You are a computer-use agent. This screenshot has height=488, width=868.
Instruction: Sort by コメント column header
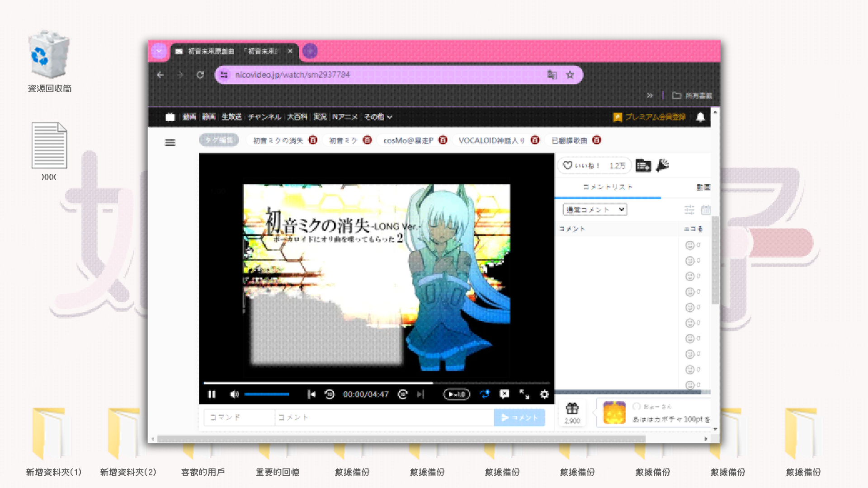coord(572,229)
